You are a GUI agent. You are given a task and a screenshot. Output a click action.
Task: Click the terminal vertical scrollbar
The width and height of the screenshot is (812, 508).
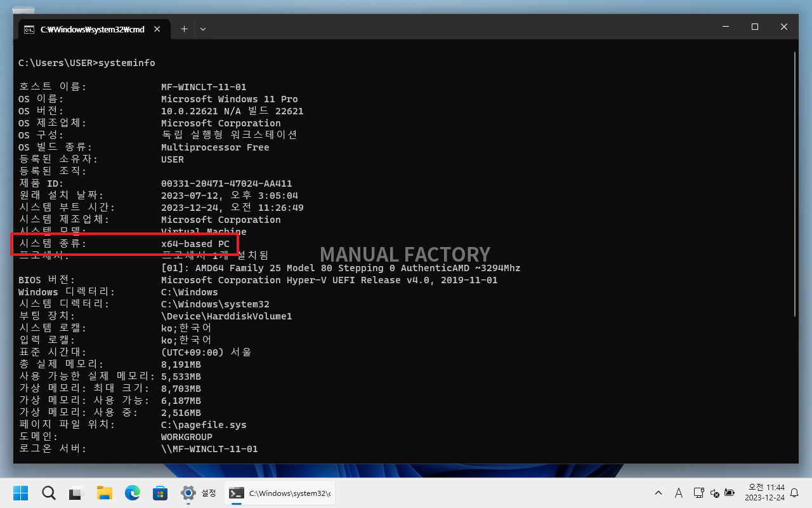(796, 184)
